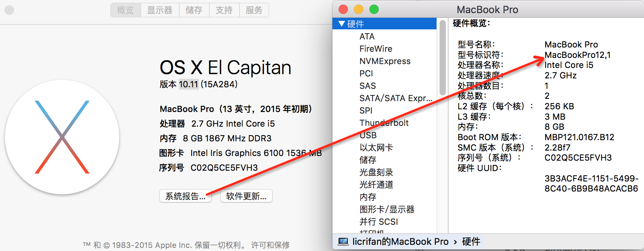The width and height of the screenshot is (644, 251).
Task: Select 储存 in the System Report sidebar
Action: (x=368, y=160)
